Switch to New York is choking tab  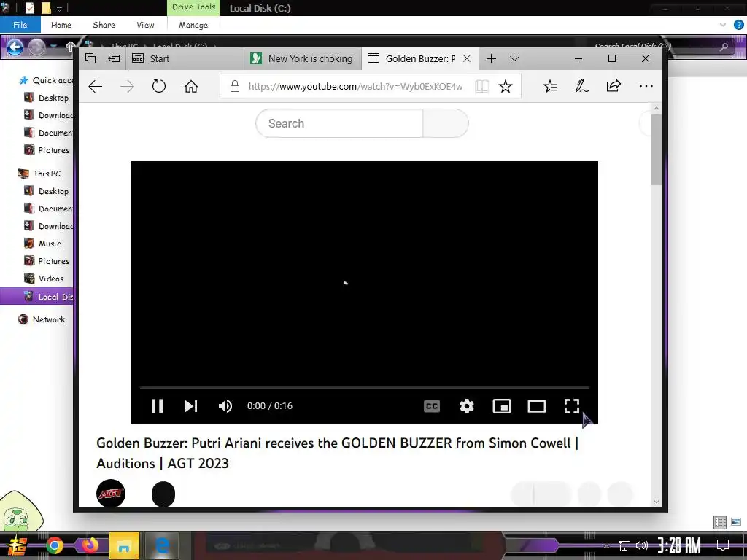click(303, 58)
